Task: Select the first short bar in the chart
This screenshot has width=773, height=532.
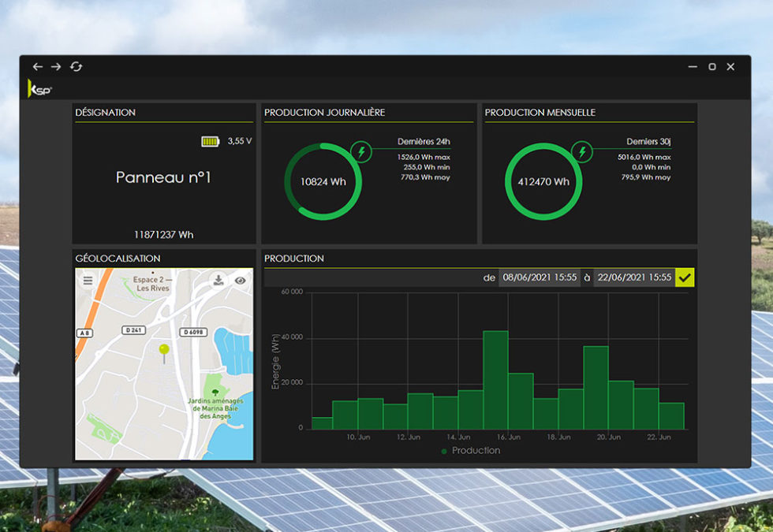Action: (x=323, y=423)
